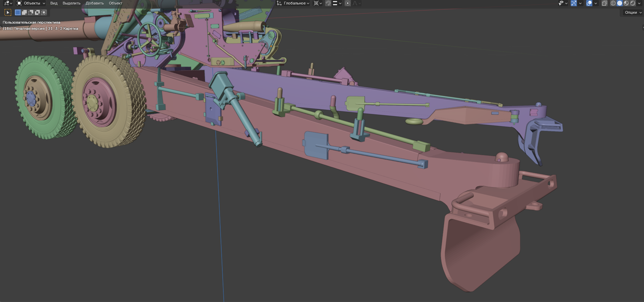Open the Объект menu
The image size is (644, 302).
(x=116, y=3)
